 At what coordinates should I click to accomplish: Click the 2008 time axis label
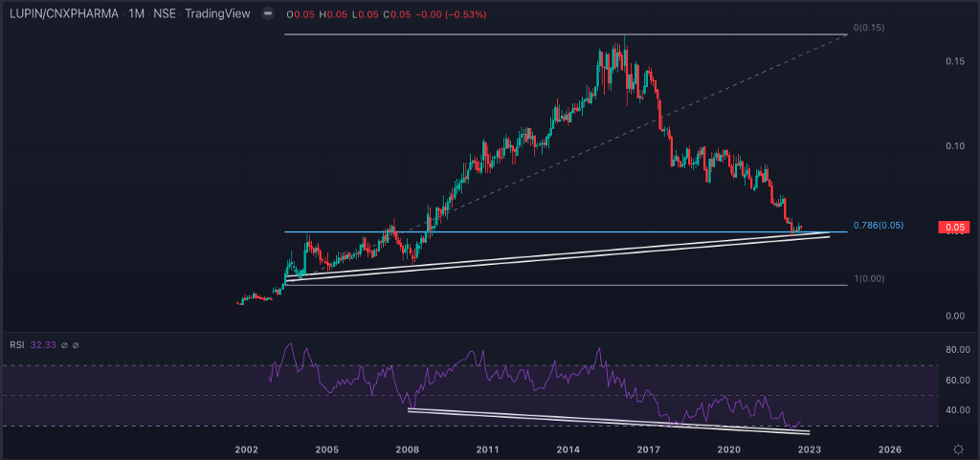point(407,449)
